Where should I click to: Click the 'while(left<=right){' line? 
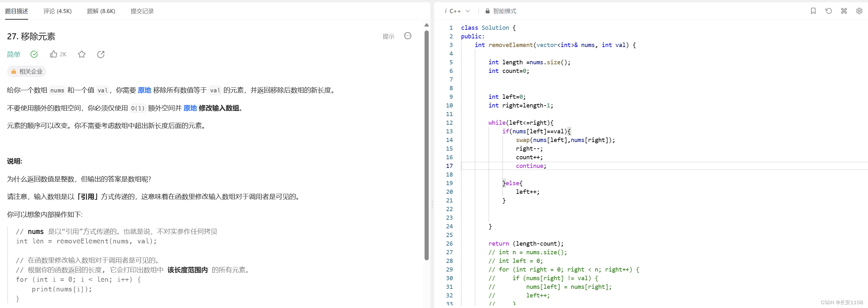[521, 123]
